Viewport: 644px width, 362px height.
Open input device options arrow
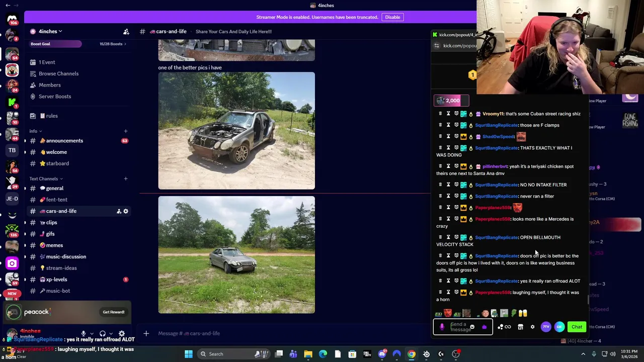93,333
